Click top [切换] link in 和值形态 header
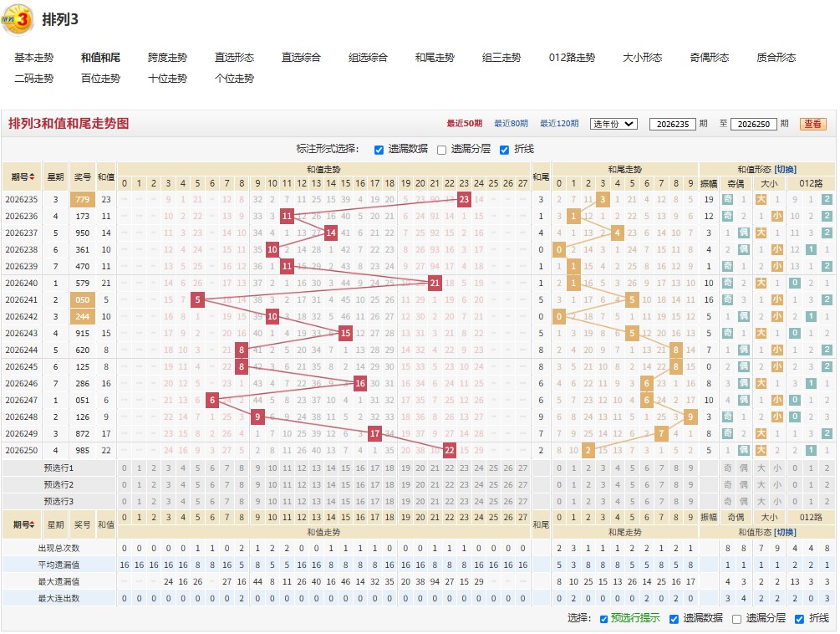Screen dimensions: 840x634 (785, 169)
